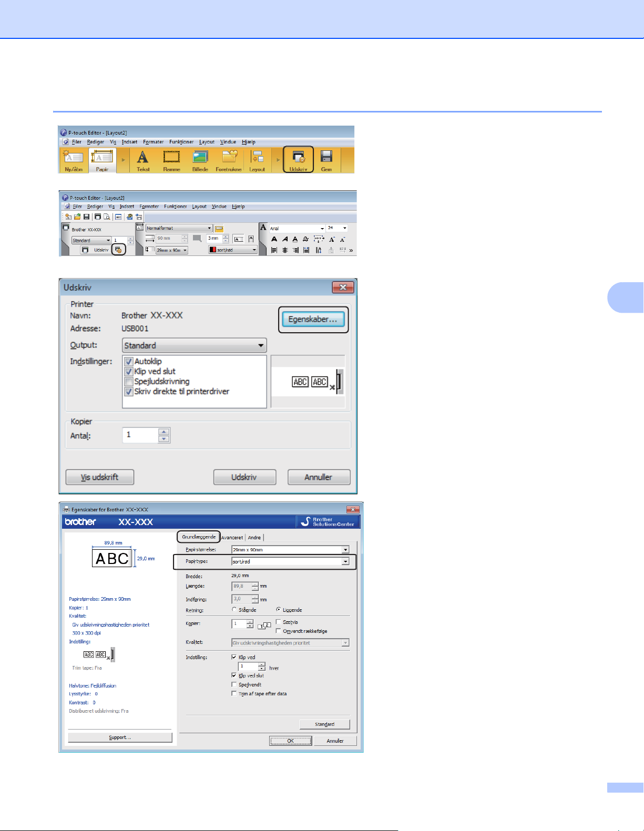
Task: Tick the Trim af tape efter data checkbox
Action: (x=234, y=694)
